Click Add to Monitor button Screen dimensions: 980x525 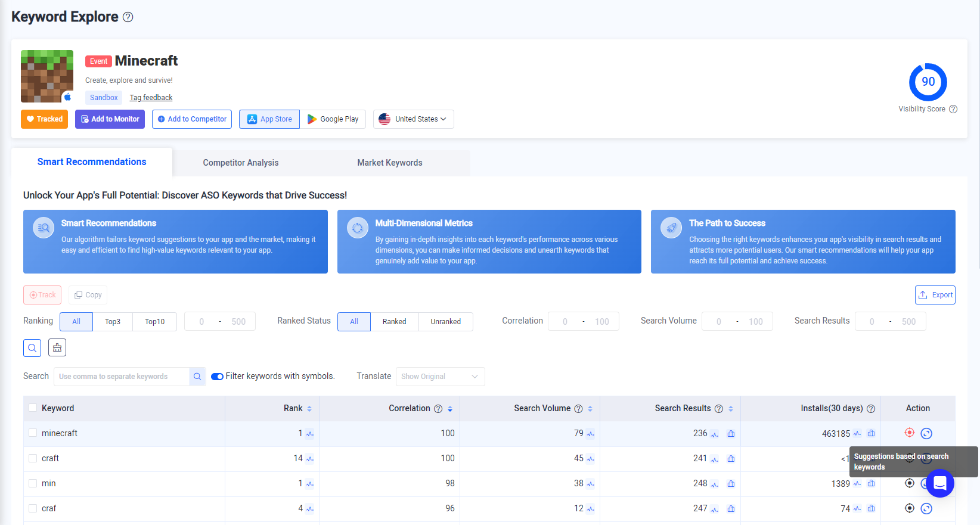pyautogui.click(x=110, y=119)
